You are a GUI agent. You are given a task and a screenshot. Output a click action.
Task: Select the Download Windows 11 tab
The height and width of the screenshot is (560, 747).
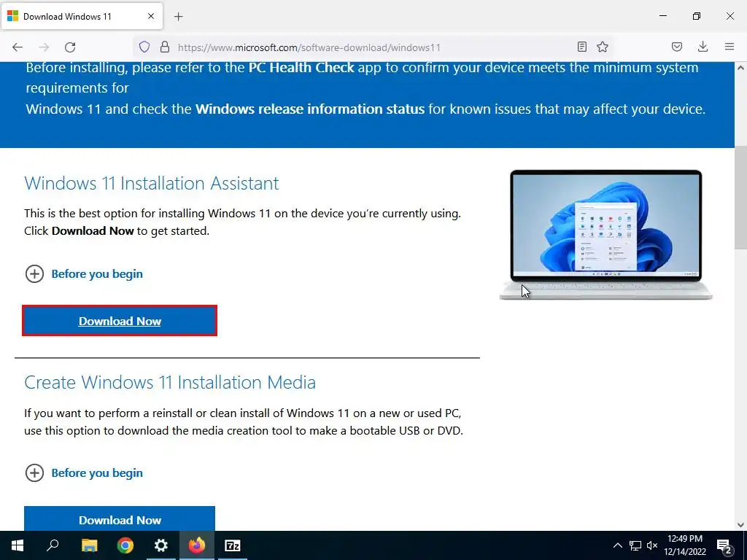pyautogui.click(x=82, y=16)
